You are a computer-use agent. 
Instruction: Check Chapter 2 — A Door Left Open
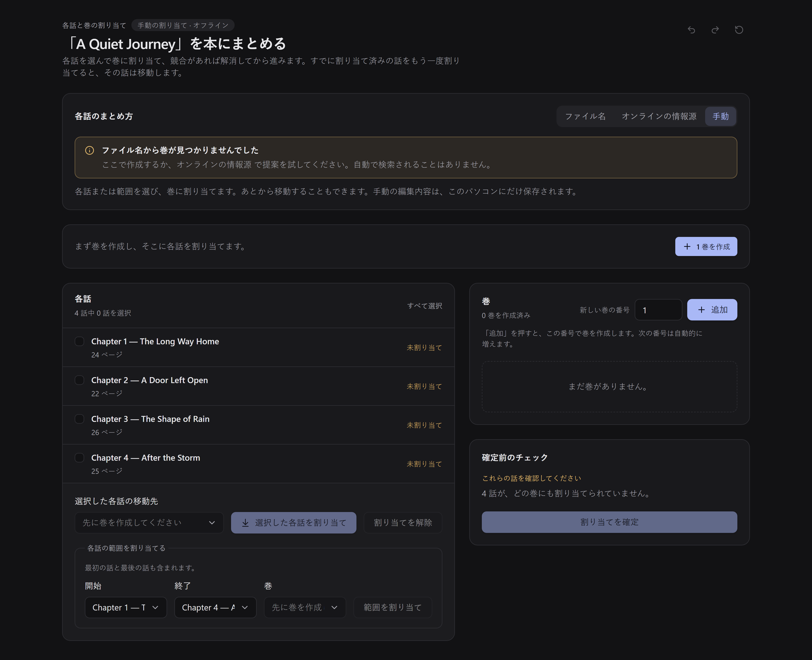click(79, 380)
